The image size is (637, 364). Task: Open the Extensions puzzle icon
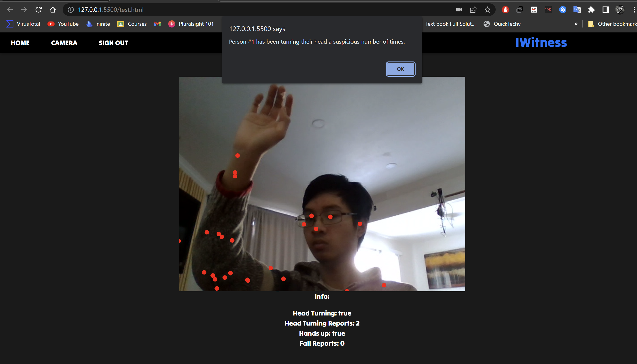click(591, 10)
